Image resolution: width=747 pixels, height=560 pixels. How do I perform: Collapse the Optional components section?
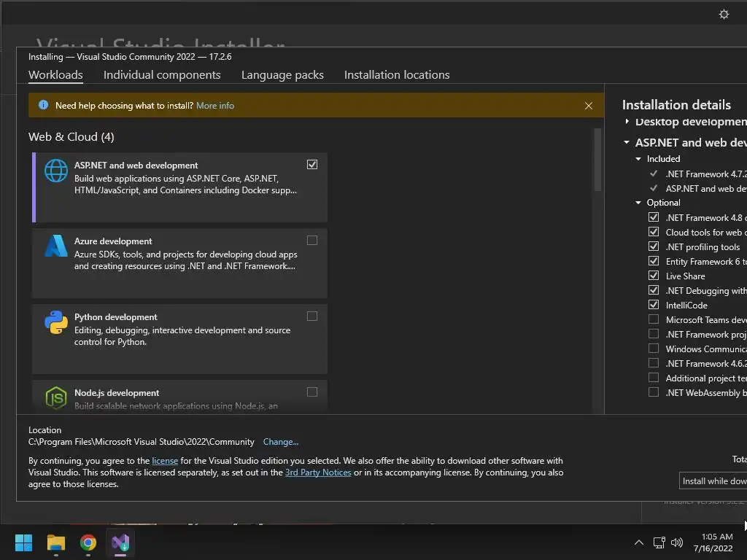[638, 203]
